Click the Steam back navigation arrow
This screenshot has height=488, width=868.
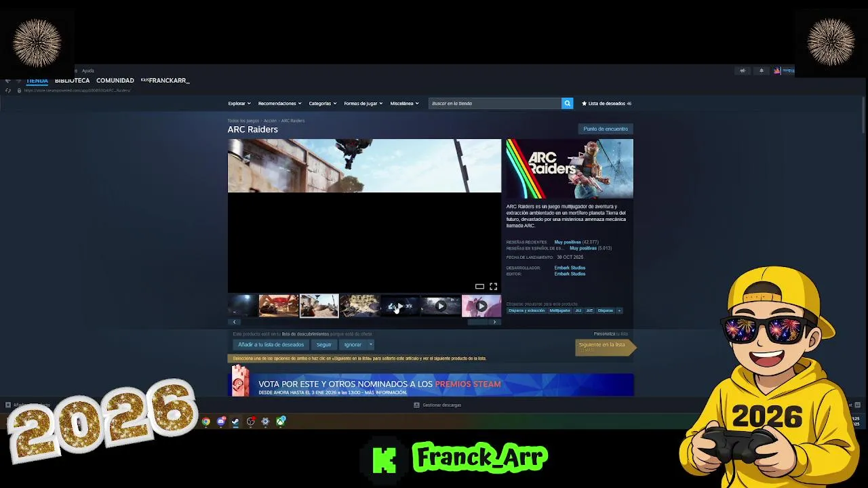pos(7,81)
